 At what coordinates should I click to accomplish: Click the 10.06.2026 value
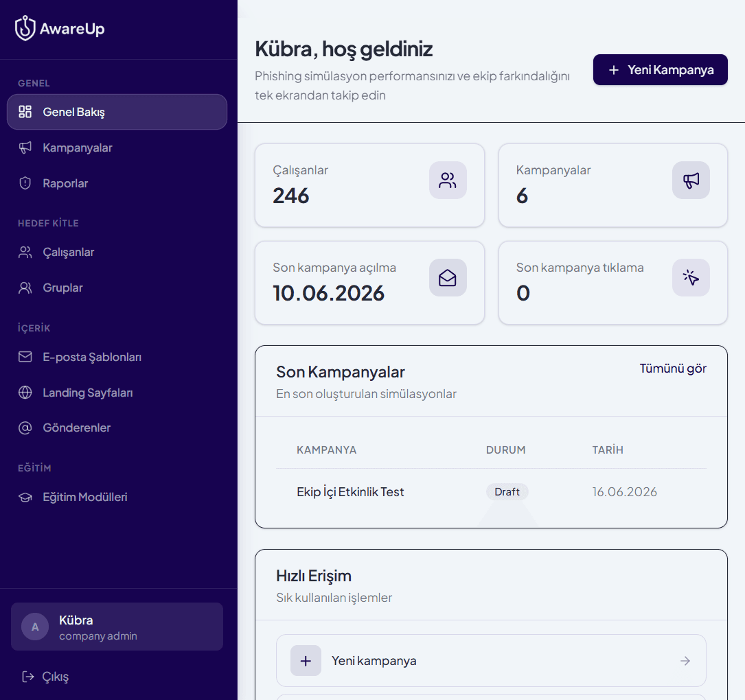[x=328, y=293]
